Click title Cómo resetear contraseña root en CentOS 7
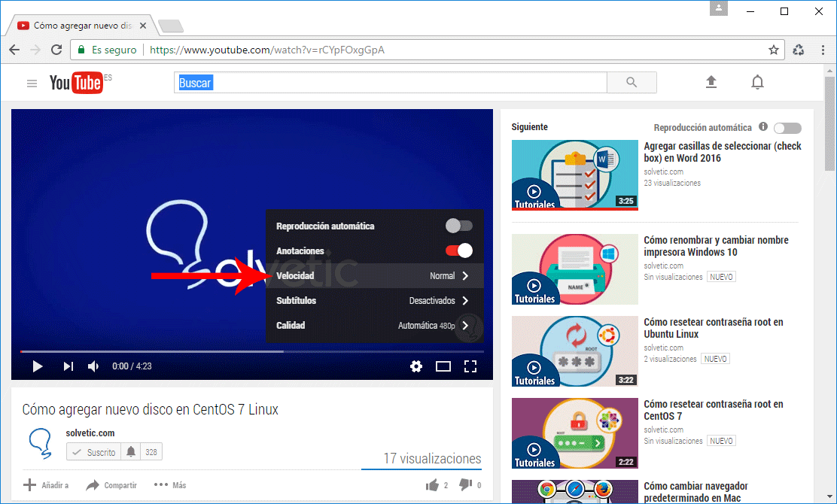 713,410
